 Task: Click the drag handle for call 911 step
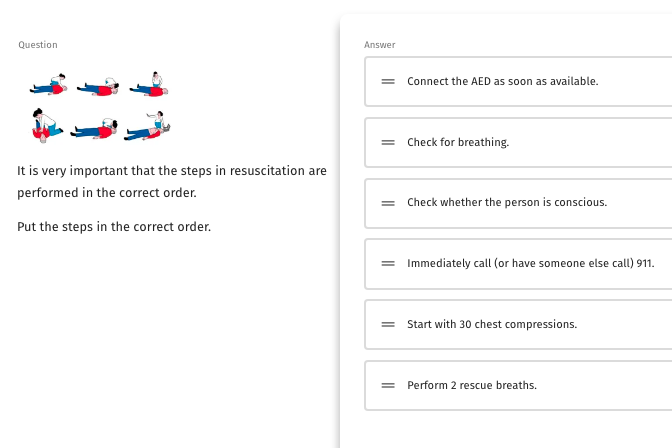click(388, 263)
